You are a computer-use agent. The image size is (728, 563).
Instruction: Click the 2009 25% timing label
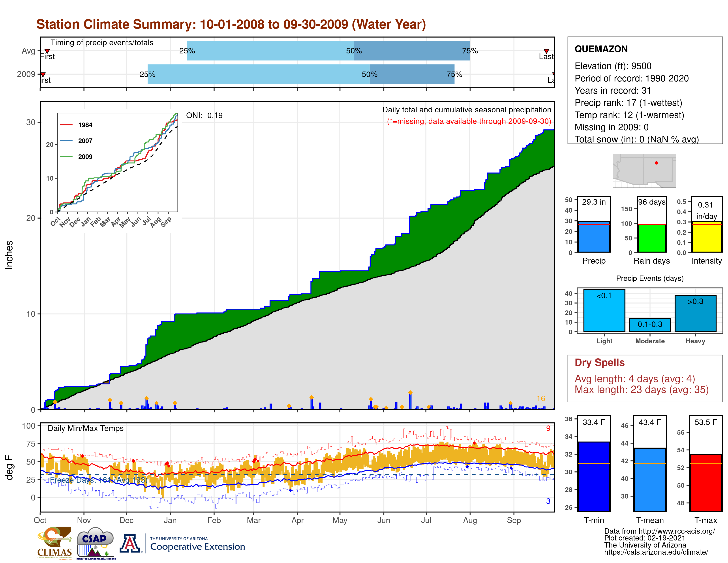(x=147, y=74)
